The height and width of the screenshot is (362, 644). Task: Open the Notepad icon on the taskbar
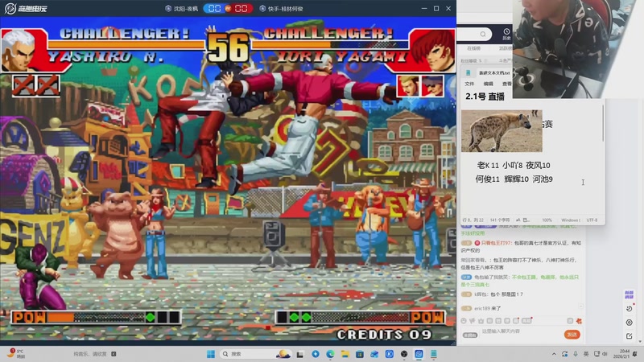[434, 354]
